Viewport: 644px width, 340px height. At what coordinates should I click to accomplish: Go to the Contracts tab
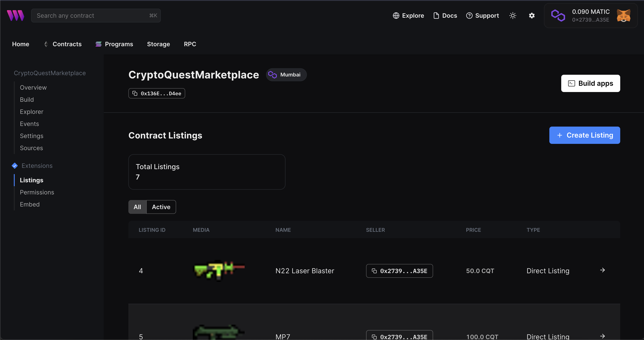click(x=63, y=44)
